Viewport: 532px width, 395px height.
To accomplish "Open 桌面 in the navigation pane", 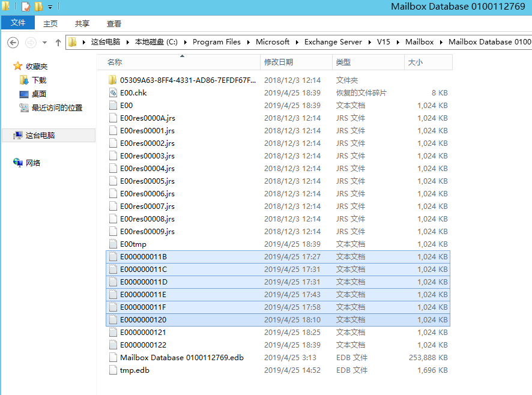I will pyautogui.click(x=39, y=94).
